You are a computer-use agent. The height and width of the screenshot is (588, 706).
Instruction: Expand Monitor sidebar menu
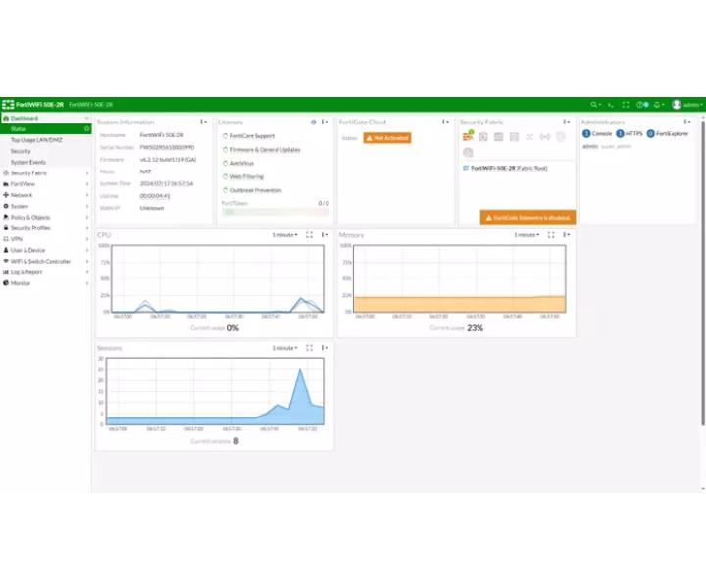45,283
